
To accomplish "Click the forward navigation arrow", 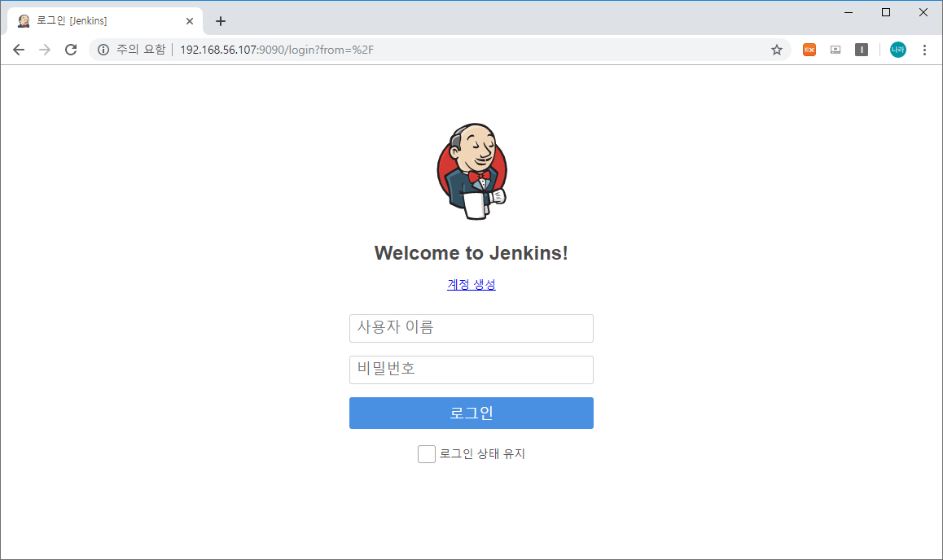I will (x=45, y=50).
